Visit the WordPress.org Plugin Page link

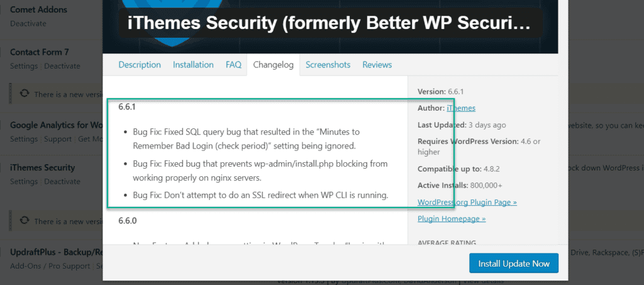pos(467,203)
